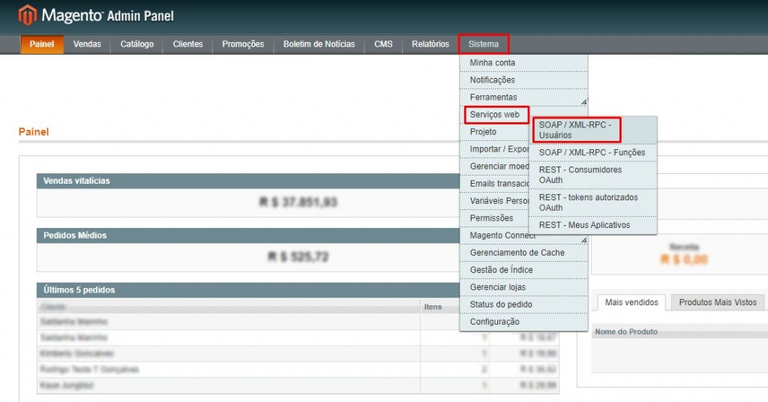Click the Últimos 5 pedidos heading
Viewport: 768px width, 402px height.
click(79, 290)
